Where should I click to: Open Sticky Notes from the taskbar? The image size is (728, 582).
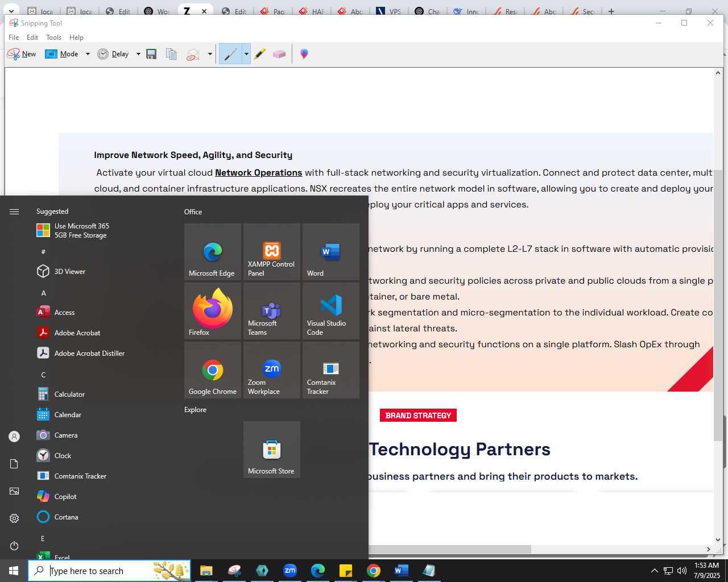point(346,571)
